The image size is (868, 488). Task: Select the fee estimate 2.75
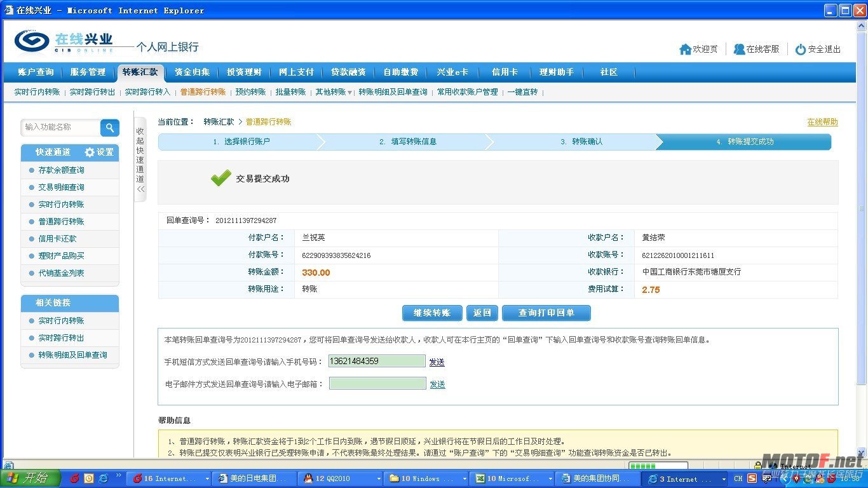[651, 290]
